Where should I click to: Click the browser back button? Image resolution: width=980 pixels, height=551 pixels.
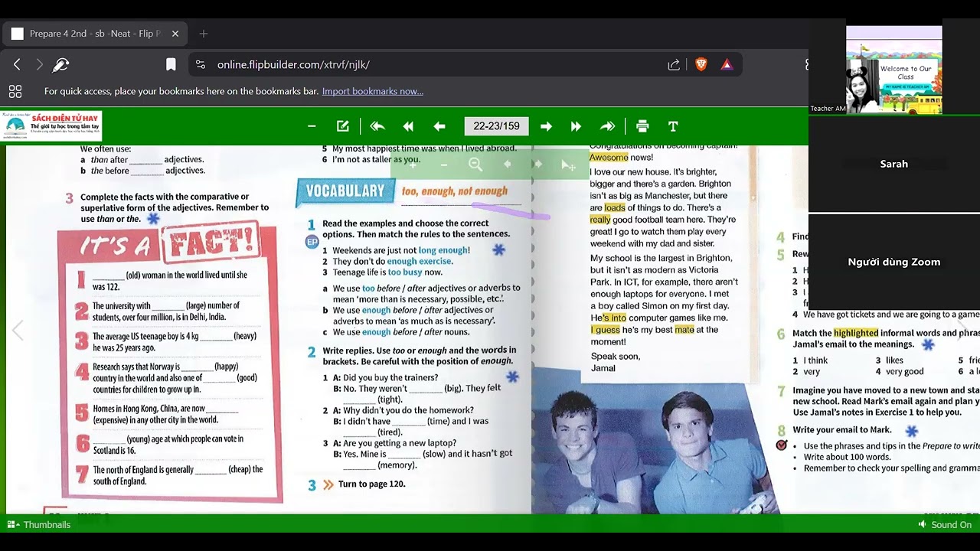point(17,65)
